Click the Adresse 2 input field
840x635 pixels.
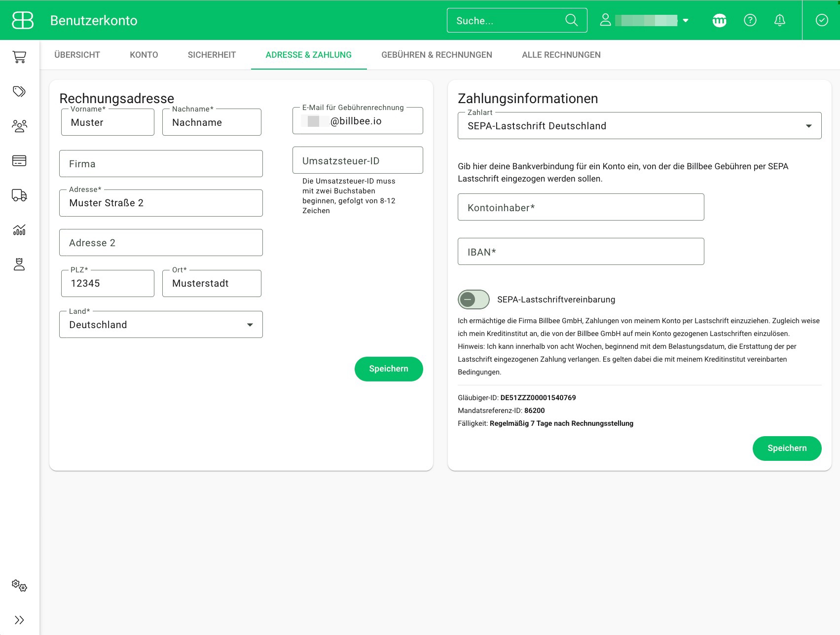click(x=161, y=243)
